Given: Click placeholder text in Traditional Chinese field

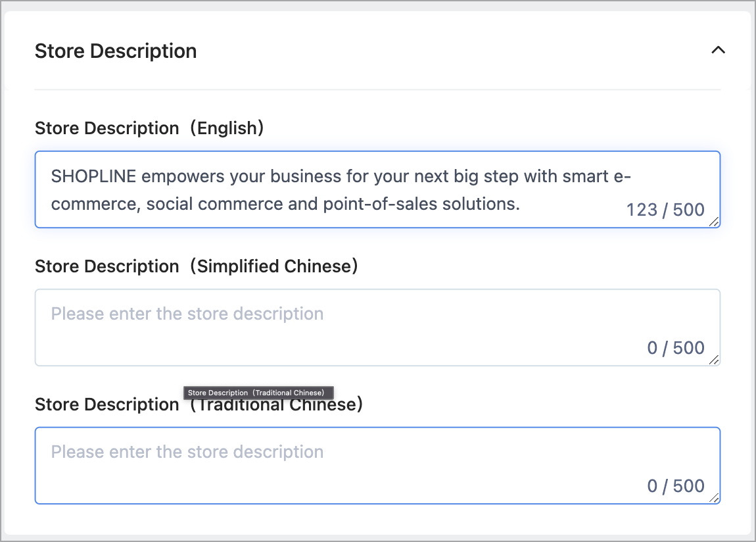Looking at the screenshot, I should pos(187,452).
